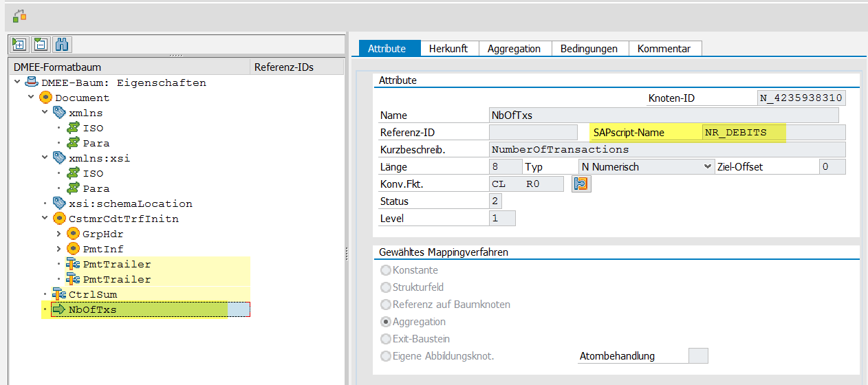Select the xsi:schemaLocation tag icon
The width and height of the screenshot is (868, 385).
coord(60,203)
